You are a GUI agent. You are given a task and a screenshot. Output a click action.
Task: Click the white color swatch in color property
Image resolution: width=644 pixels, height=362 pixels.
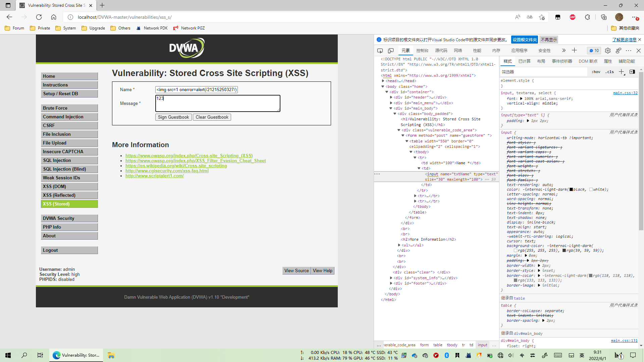[591, 189]
